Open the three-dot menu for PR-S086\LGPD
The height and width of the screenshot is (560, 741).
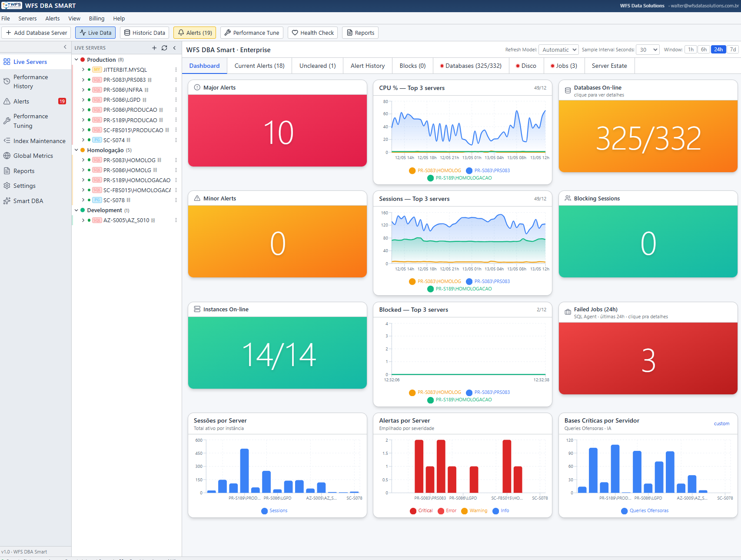coord(176,100)
